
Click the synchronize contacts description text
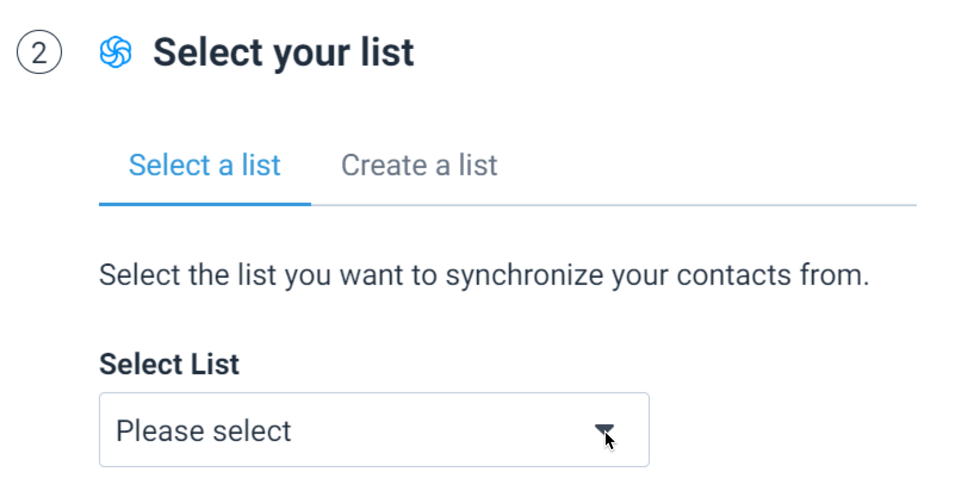484,275
